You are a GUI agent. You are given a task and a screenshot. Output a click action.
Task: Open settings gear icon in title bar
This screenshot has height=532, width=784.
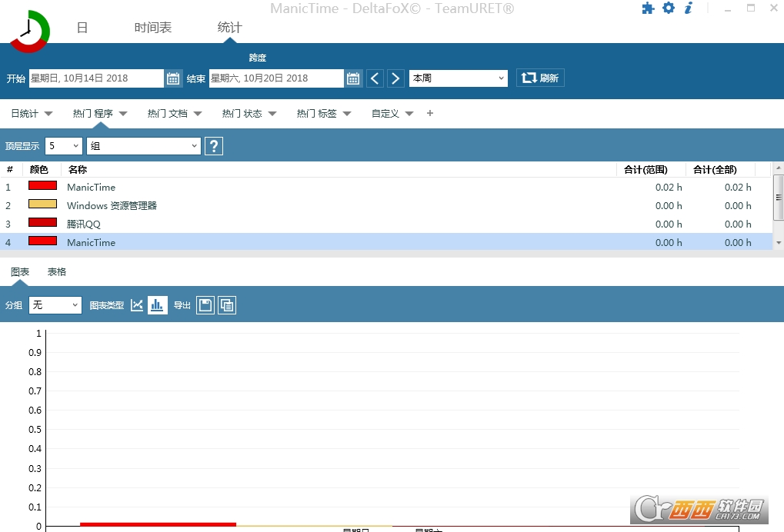669,8
